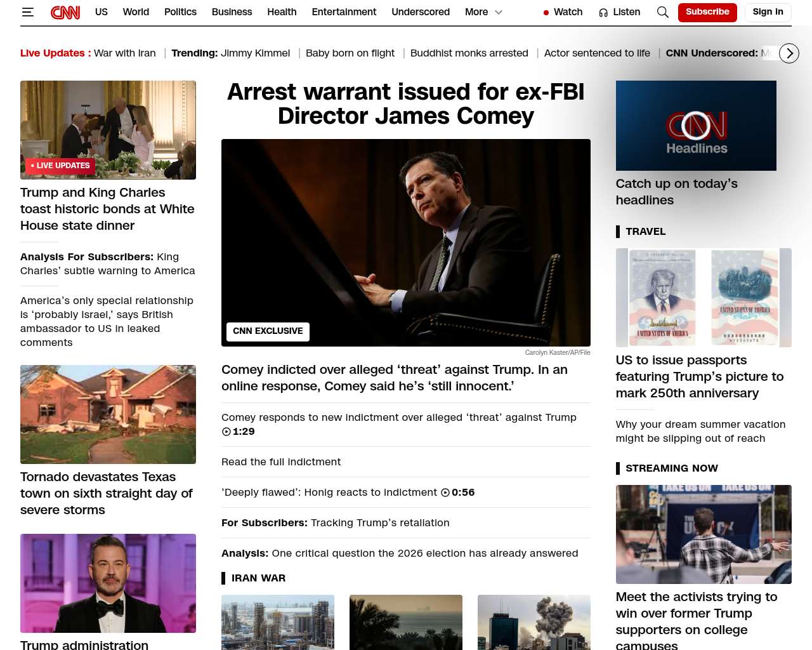Viewport: 812px width, 650px height.
Task: Open the dusk sea Iran War thumbnail
Action: (406, 622)
